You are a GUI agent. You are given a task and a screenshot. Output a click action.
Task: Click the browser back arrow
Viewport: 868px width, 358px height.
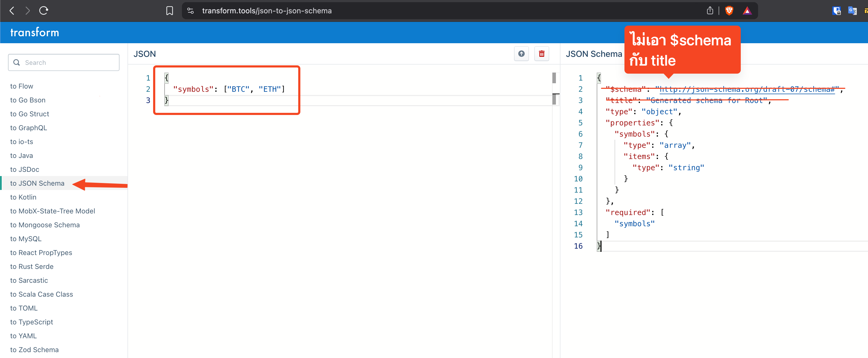coord(12,11)
